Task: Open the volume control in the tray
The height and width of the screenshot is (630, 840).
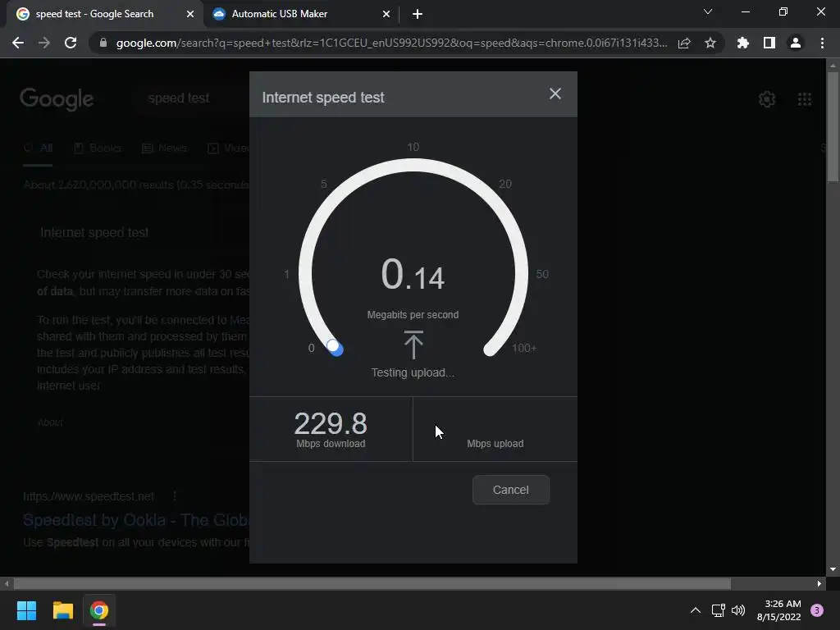Action: coord(738,610)
